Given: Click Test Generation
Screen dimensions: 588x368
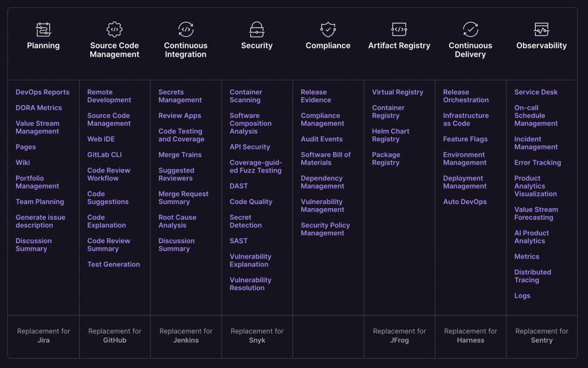Looking at the screenshot, I should point(114,264).
